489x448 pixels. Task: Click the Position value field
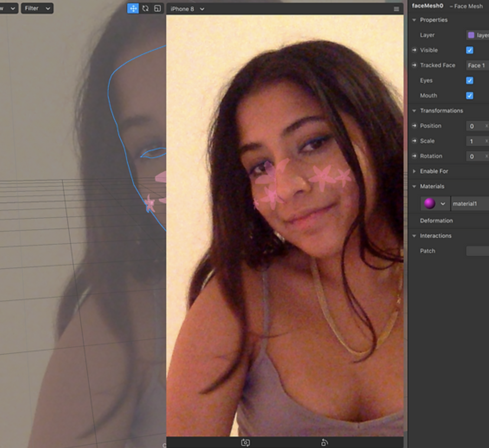477,126
